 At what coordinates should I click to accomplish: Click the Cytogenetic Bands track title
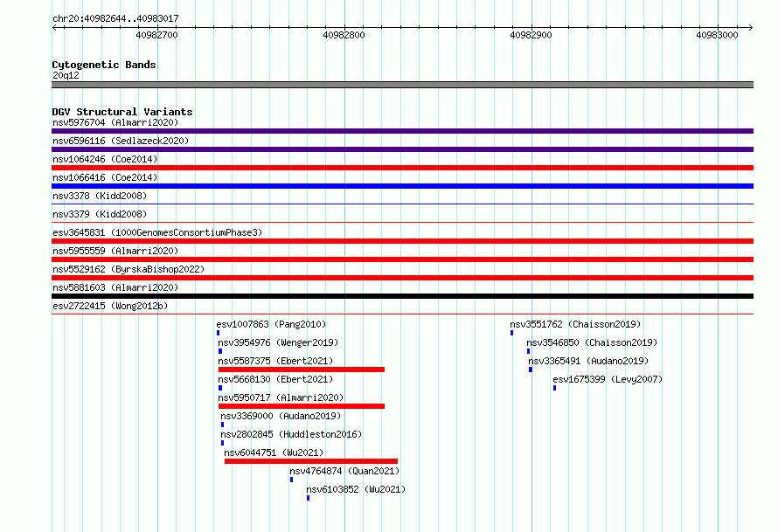[x=104, y=65]
